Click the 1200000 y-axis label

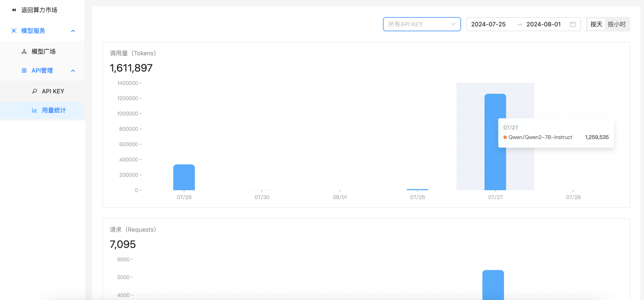[127, 98]
